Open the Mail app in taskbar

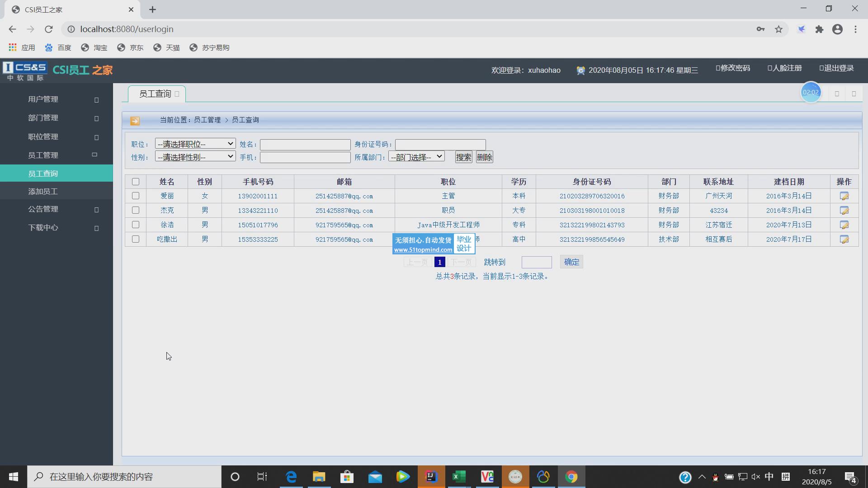point(375,477)
